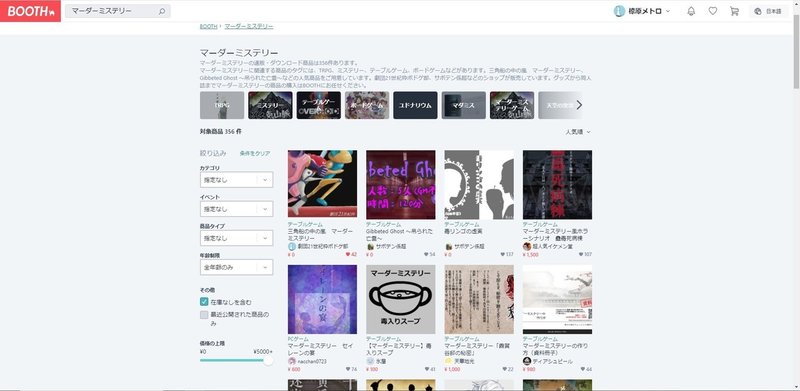The height and width of the screenshot is (391, 800).
Task: Select the ミステリー tag tile
Action: click(x=270, y=105)
